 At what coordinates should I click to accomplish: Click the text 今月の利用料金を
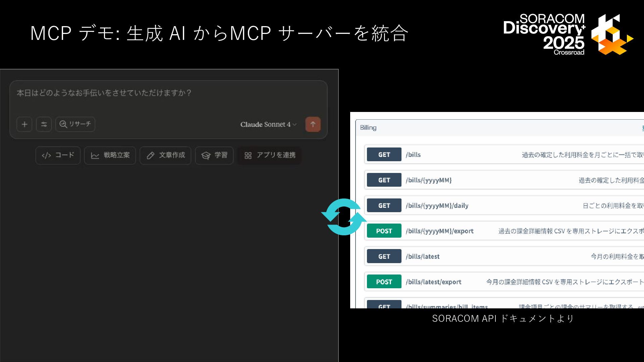click(x=614, y=257)
